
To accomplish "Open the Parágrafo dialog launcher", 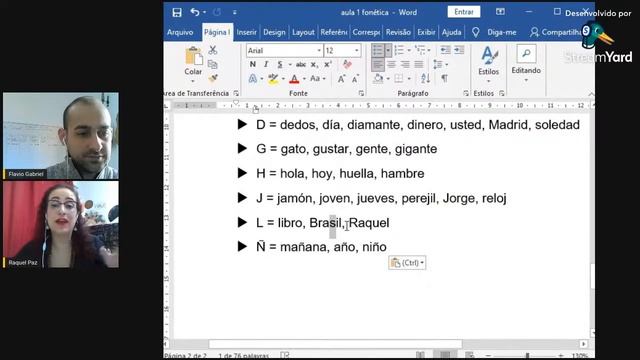I will [x=466, y=93].
